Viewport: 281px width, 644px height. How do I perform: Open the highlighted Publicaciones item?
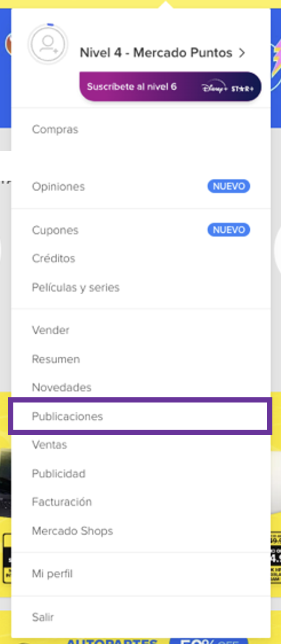[140, 416]
